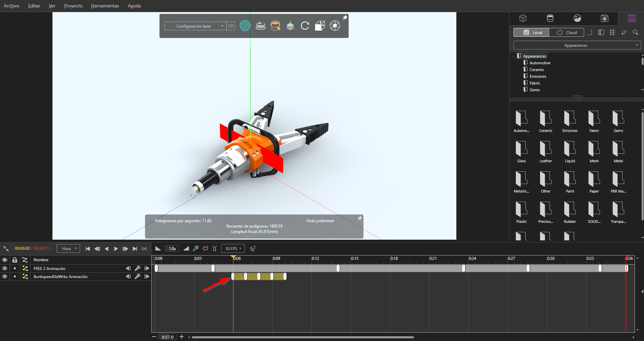Open the Hora time-format dropdown
644x341 pixels.
(68, 248)
